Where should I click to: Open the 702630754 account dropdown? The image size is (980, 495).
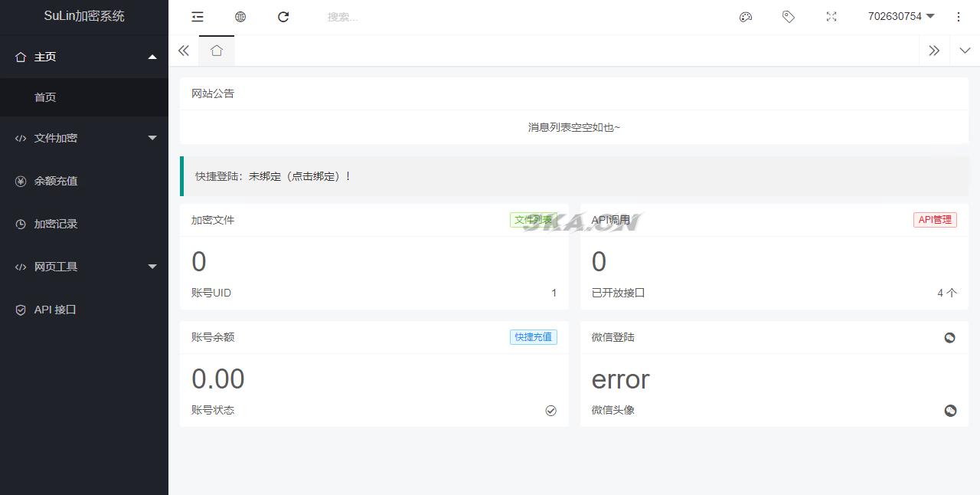point(901,17)
